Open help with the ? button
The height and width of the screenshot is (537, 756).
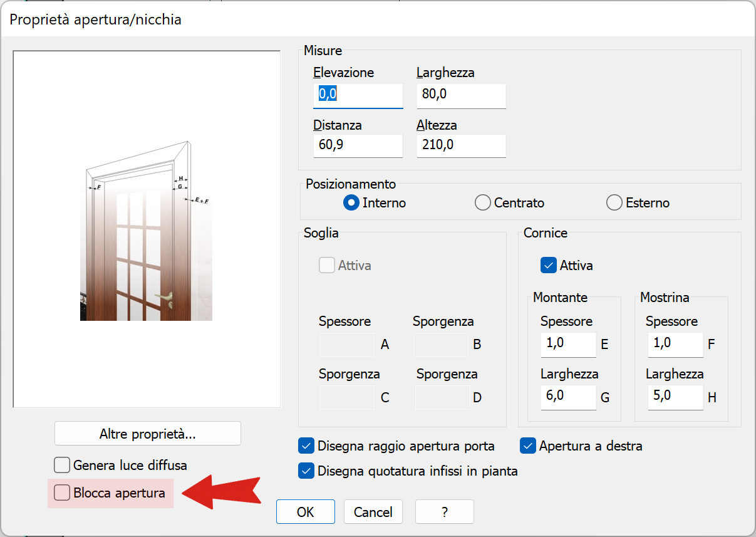[x=445, y=512]
